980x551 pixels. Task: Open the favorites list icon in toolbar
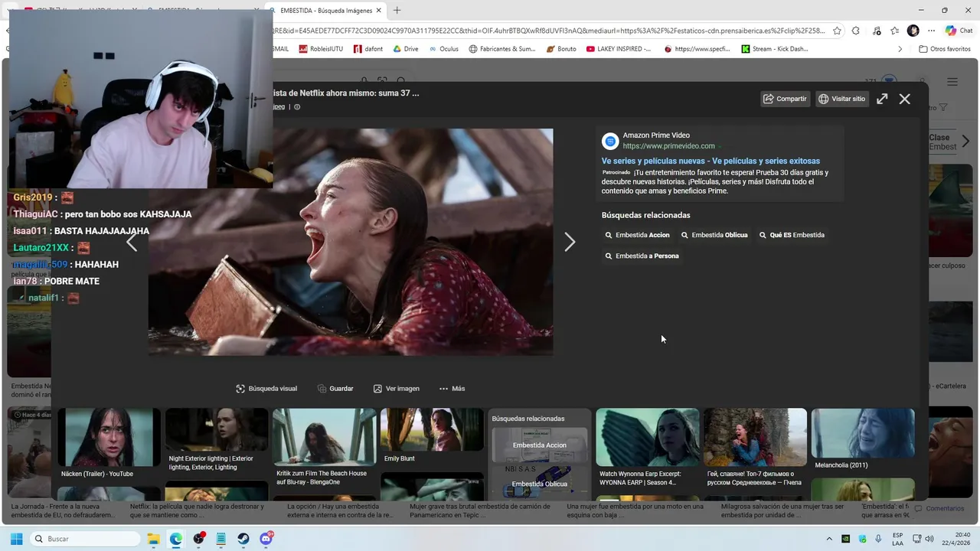click(894, 31)
